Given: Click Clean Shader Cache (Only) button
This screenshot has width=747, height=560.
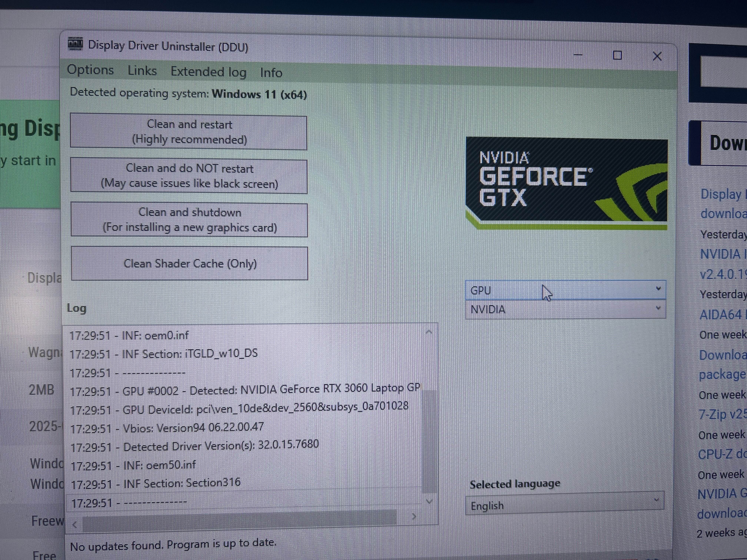Looking at the screenshot, I should pyautogui.click(x=190, y=263).
